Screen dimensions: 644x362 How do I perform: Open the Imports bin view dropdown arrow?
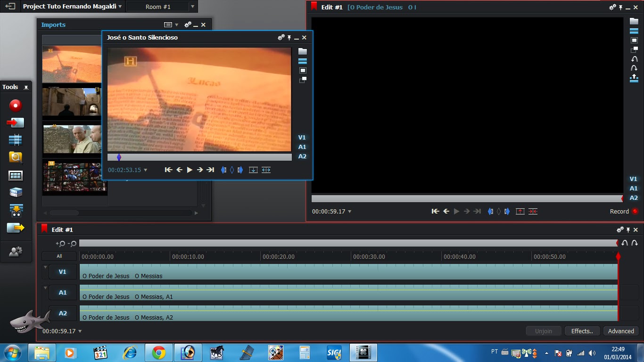177,25
